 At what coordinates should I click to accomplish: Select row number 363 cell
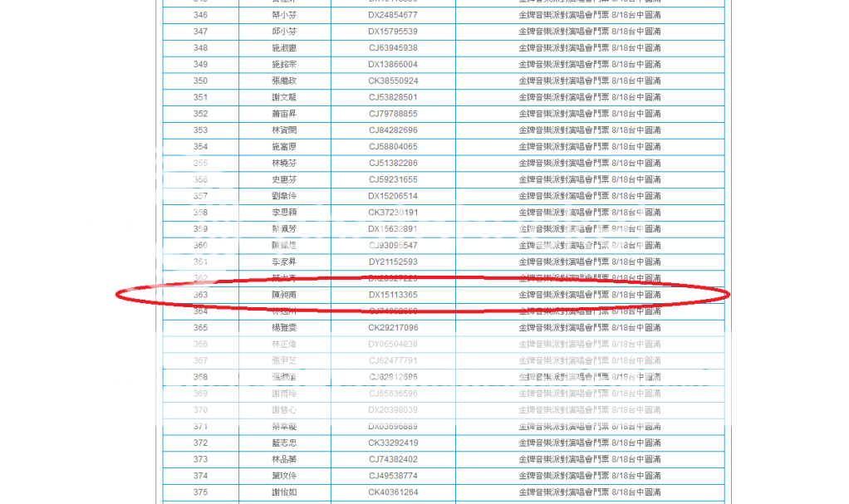click(x=200, y=295)
